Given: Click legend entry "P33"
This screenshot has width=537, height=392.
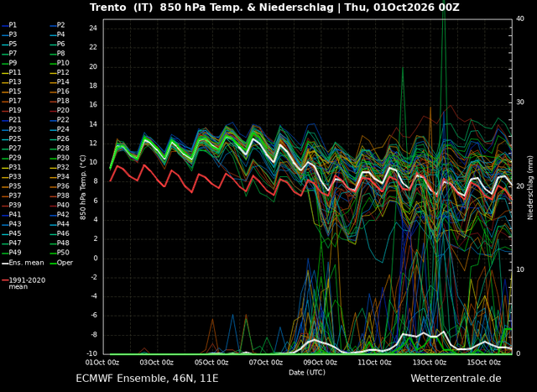Looking at the screenshot, I should (11, 177).
